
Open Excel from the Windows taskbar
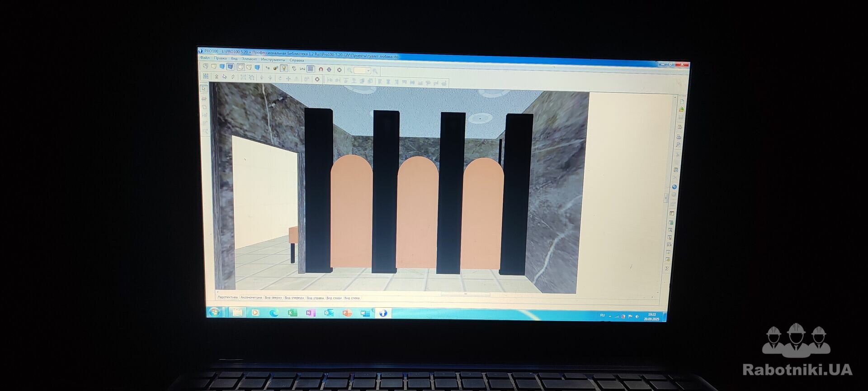(x=292, y=313)
